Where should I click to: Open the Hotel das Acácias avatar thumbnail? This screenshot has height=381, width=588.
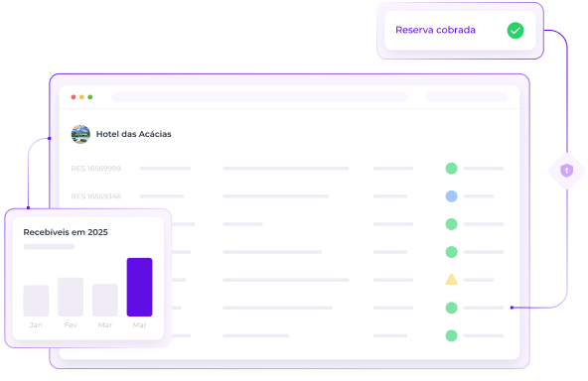80,134
